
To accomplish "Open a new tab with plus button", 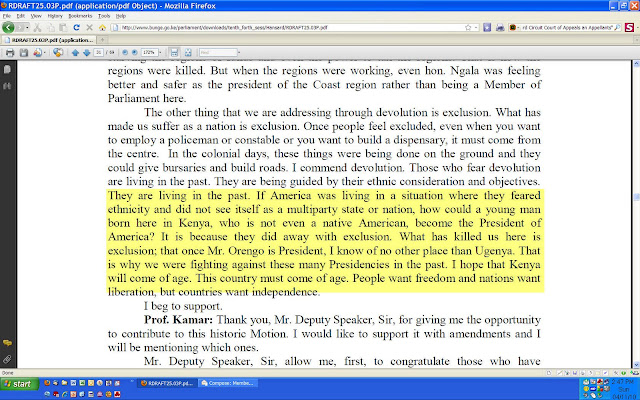I will (x=102, y=40).
